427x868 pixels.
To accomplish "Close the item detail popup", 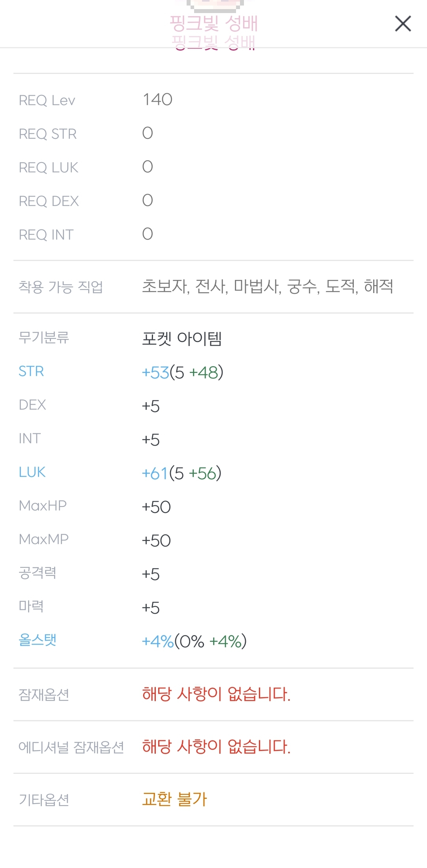I will (403, 24).
